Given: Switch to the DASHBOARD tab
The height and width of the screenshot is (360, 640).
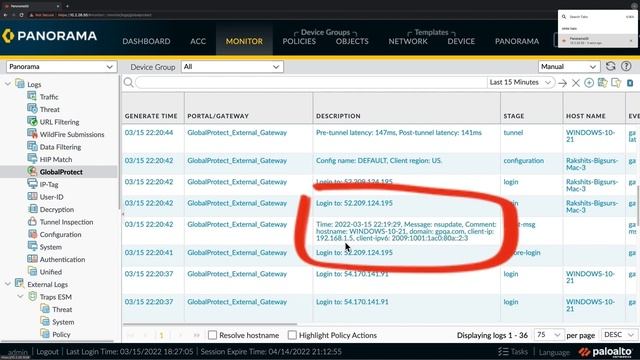Looking at the screenshot, I should (146, 41).
